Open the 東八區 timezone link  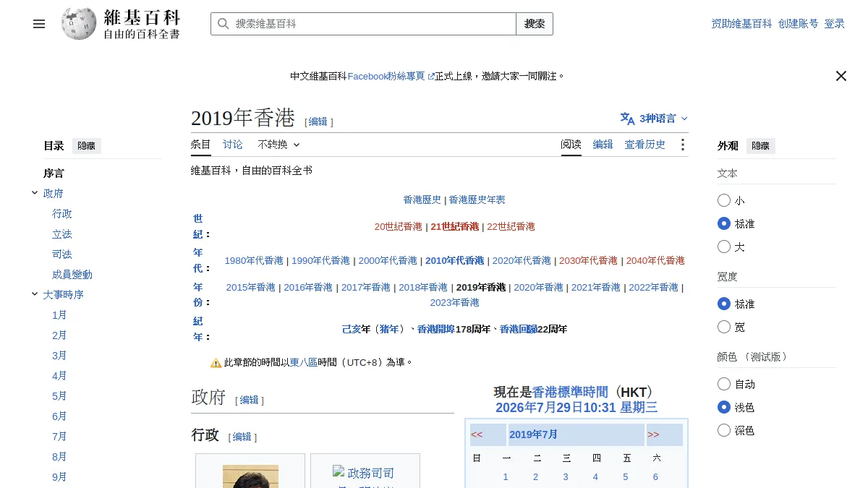point(304,363)
